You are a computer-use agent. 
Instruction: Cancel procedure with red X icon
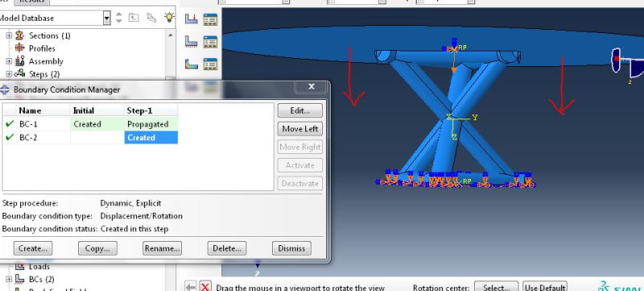(205, 286)
